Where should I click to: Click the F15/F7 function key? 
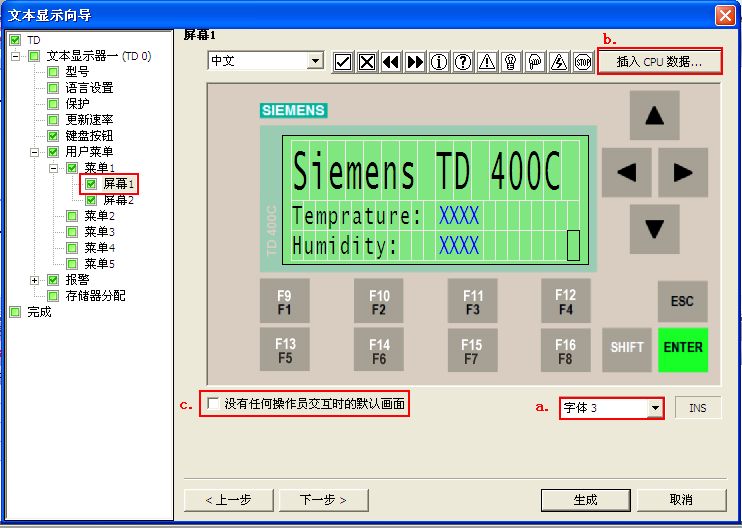point(472,349)
